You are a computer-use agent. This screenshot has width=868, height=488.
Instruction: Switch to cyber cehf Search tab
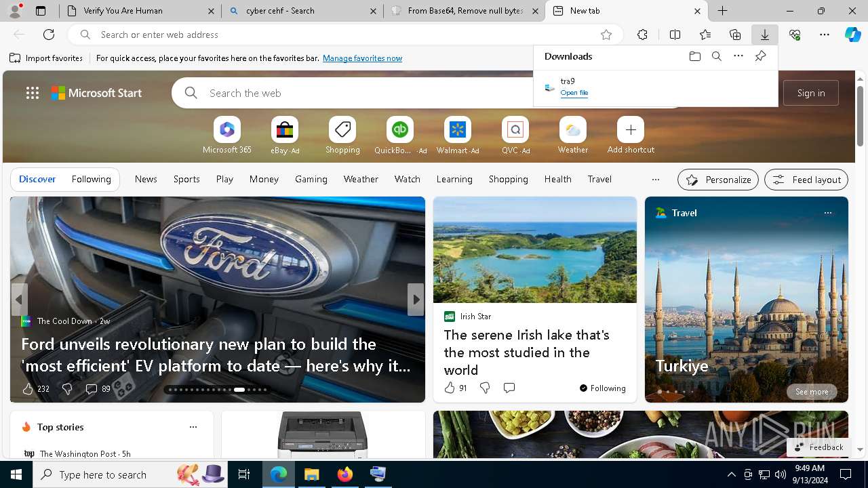pyautogui.click(x=302, y=11)
